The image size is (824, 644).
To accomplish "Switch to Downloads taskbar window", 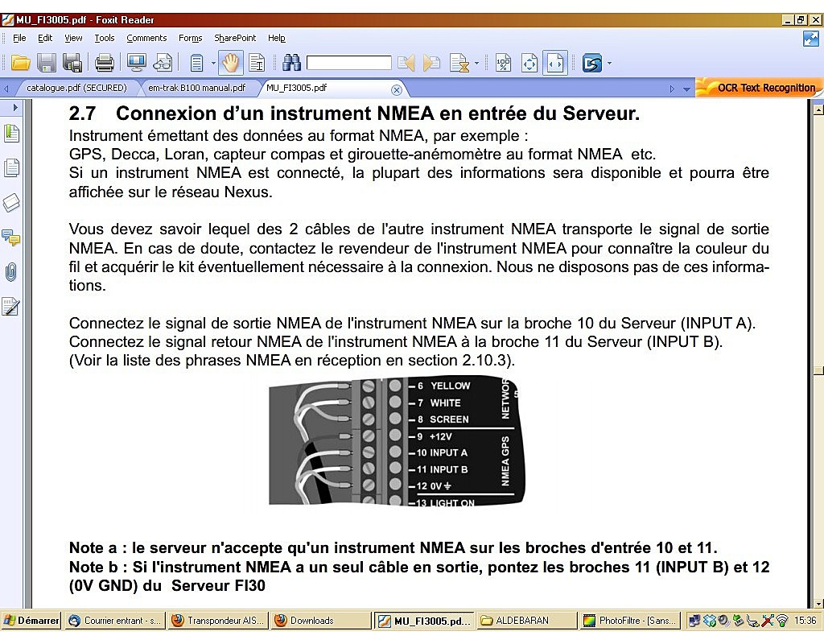I will 322,621.
